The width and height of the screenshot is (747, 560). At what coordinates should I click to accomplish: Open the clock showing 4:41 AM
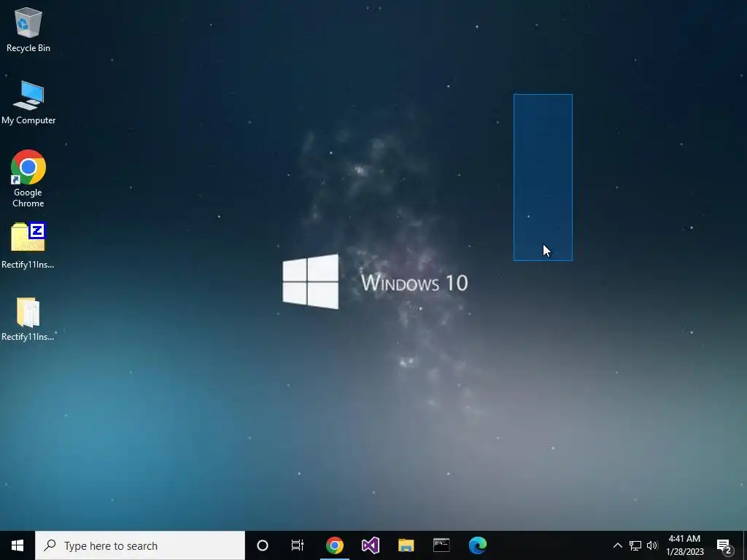(684, 545)
